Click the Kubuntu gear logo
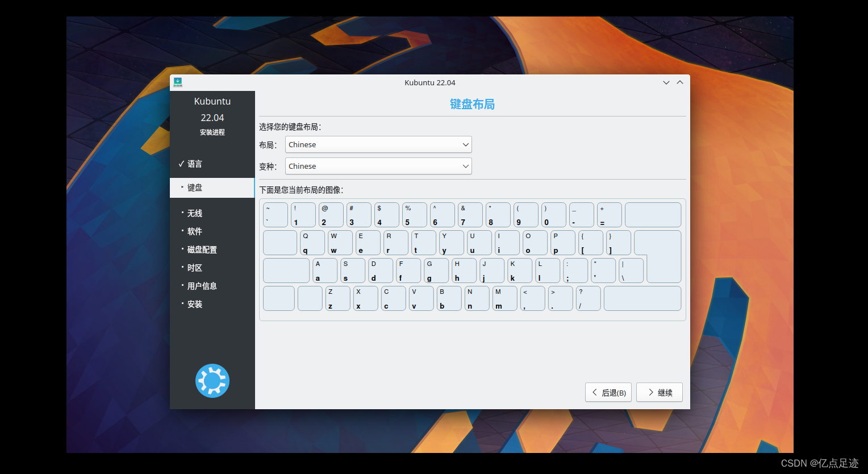 [212, 381]
